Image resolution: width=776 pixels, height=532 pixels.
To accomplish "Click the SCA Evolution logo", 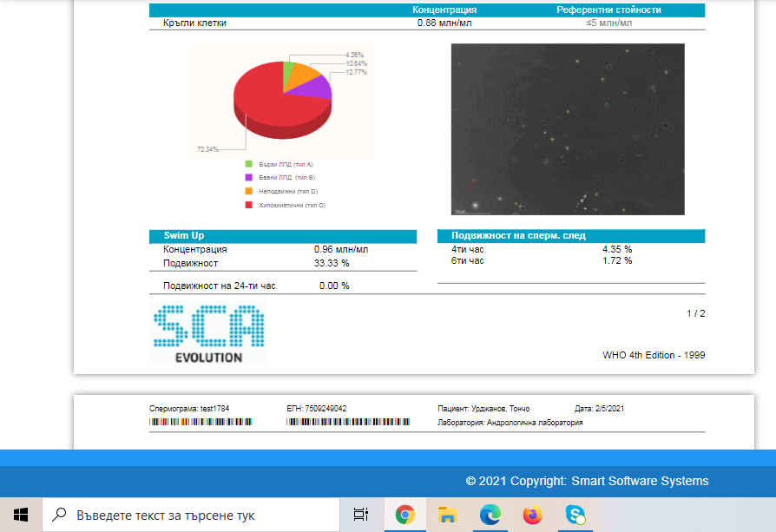I will click(207, 333).
